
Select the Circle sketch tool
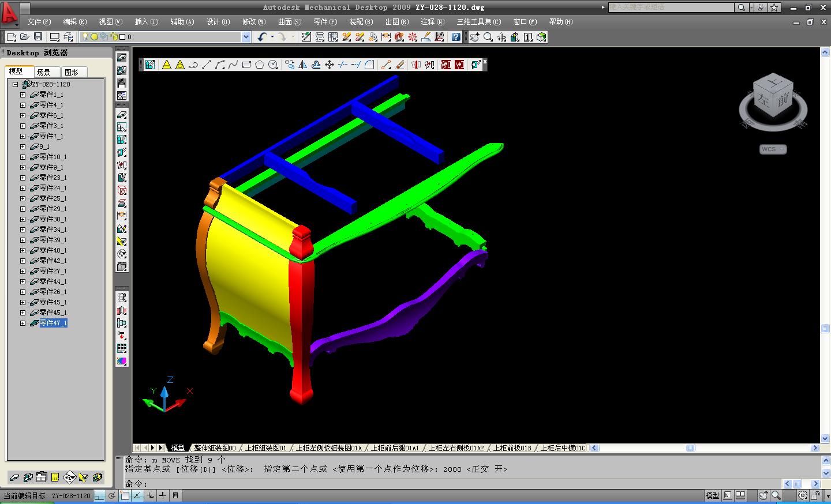pos(273,65)
